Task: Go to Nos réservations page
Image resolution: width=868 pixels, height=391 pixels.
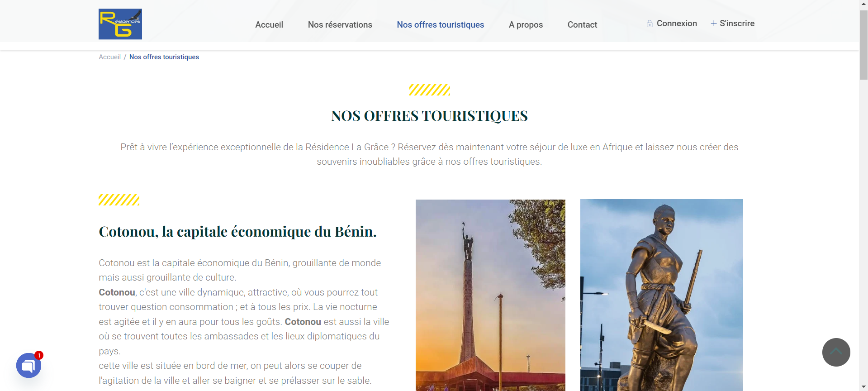Action: point(340,25)
